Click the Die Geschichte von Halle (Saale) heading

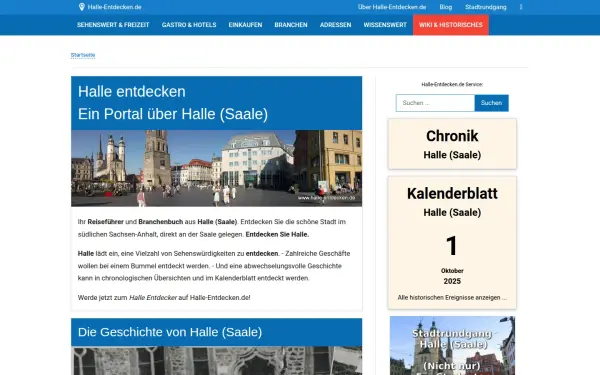click(x=170, y=332)
